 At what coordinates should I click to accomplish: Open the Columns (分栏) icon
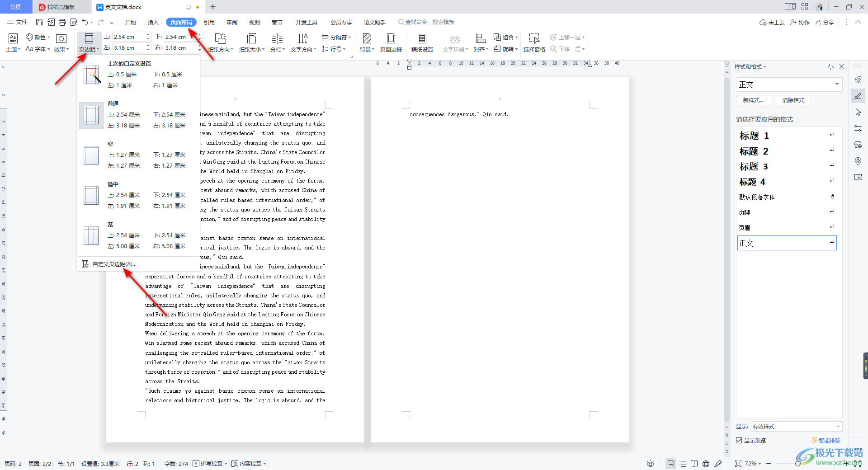point(278,42)
